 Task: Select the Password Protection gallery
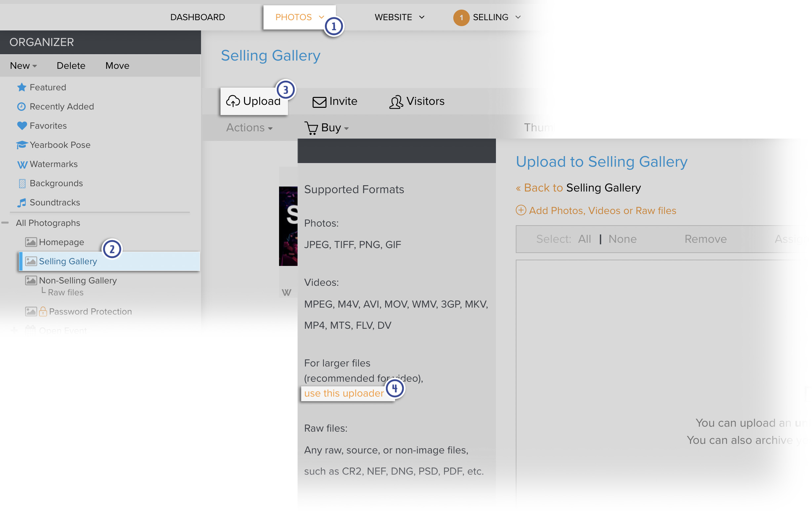[90, 312]
